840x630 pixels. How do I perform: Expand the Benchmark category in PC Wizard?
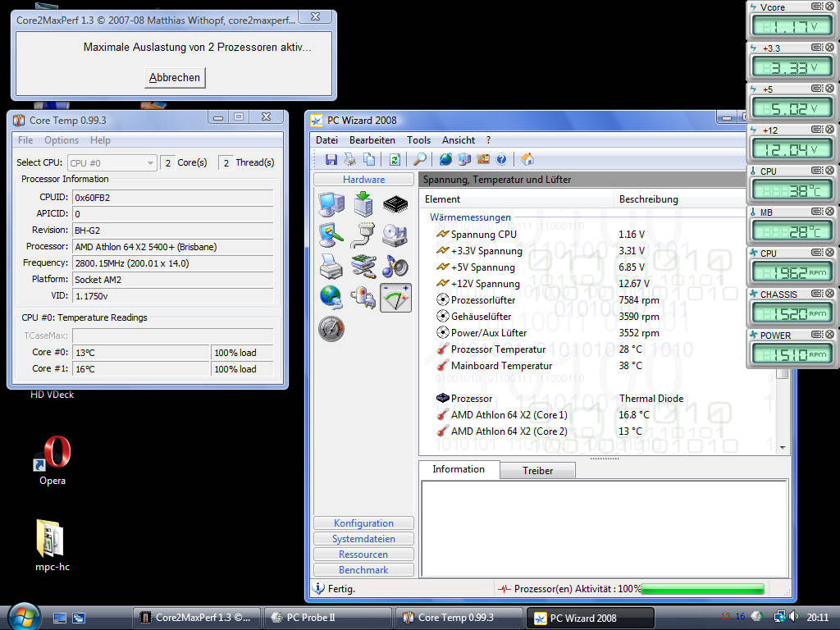(363, 569)
